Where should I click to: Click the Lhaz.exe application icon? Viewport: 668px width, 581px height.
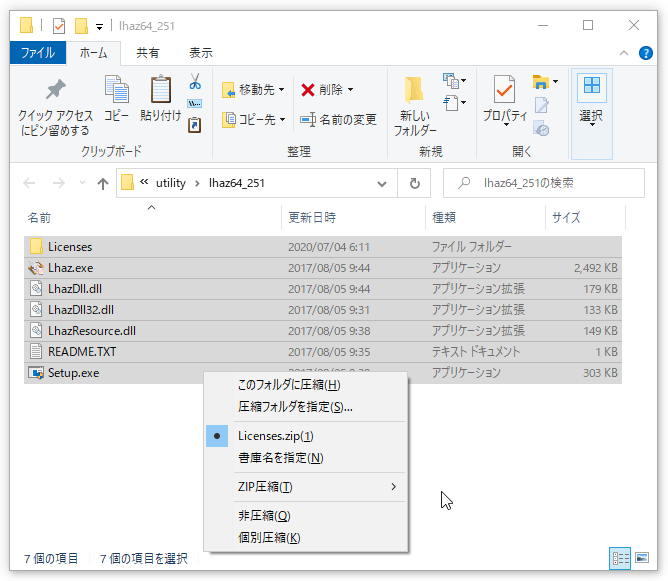(36, 267)
